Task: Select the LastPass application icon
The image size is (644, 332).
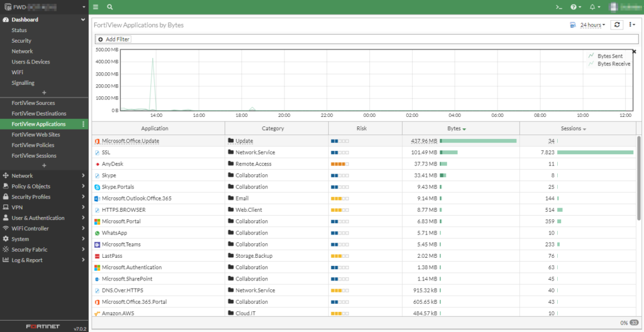Action: [x=97, y=256]
